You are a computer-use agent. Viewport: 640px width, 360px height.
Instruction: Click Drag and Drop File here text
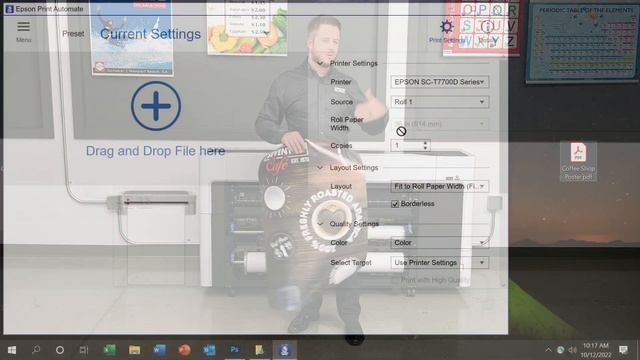tap(156, 151)
